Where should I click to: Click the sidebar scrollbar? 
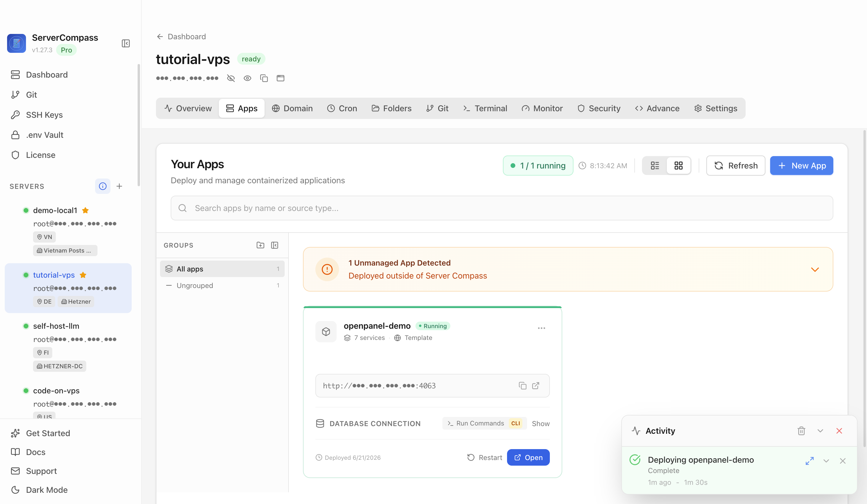click(139, 125)
